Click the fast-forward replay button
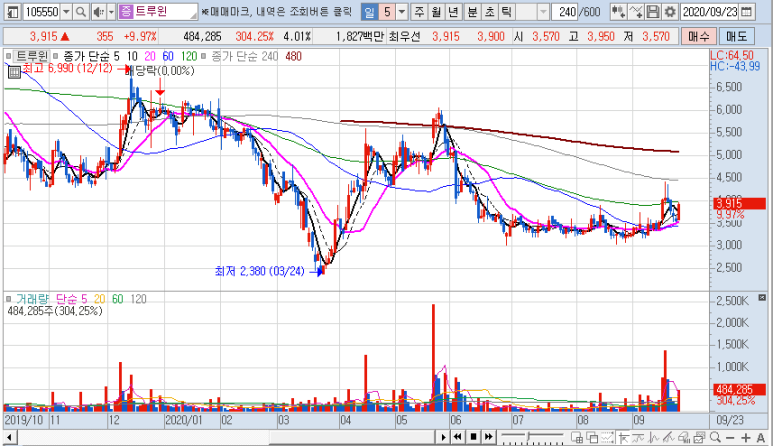Image resolution: width=773 pixels, height=446 pixels. point(488,437)
